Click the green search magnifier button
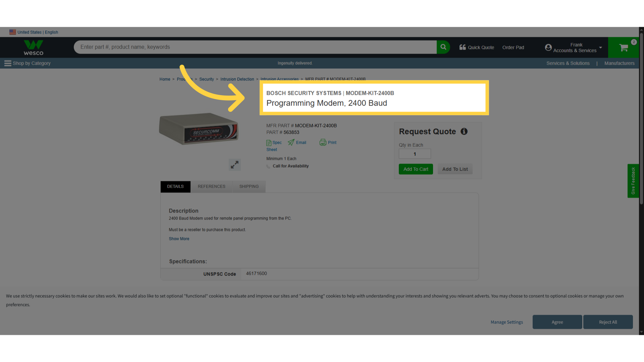 pos(443,47)
